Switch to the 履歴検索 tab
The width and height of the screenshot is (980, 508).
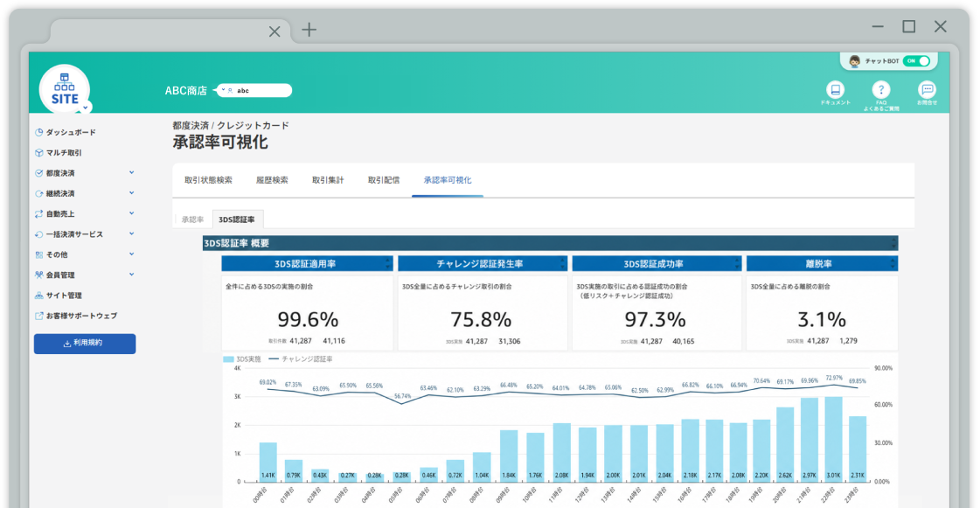(272, 180)
